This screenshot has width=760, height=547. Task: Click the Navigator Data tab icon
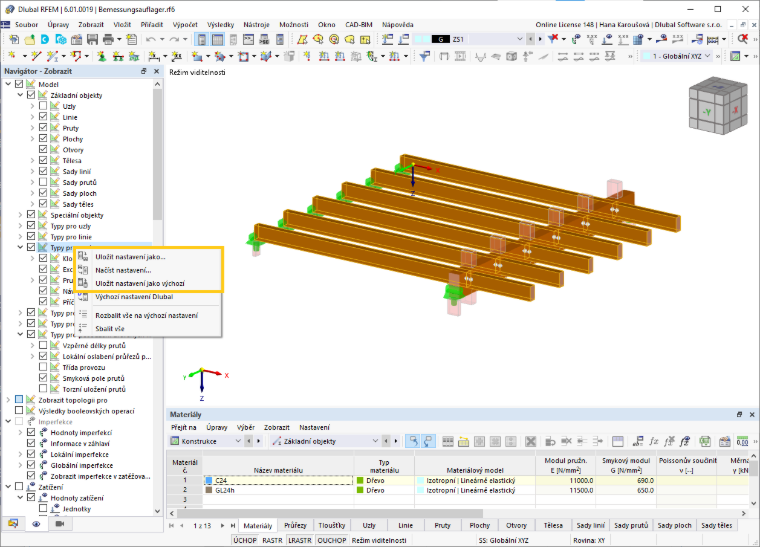13,524
